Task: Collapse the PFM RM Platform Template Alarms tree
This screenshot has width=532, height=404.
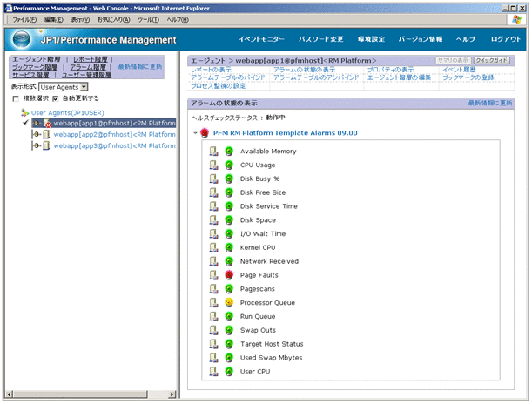Action: coord(195,133)
